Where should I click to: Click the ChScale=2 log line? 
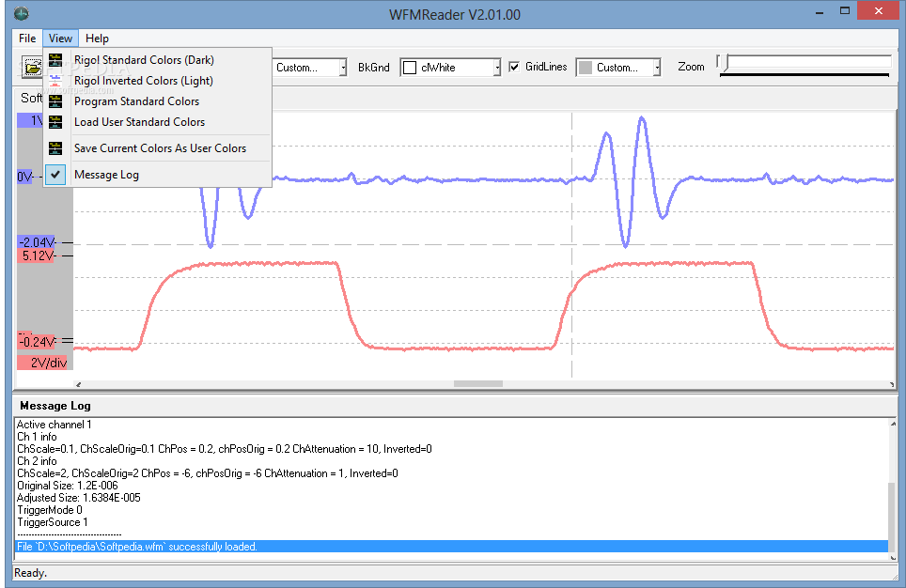(208, 473)
